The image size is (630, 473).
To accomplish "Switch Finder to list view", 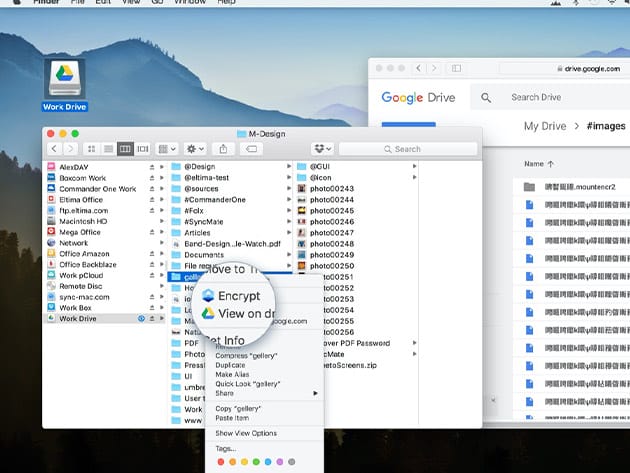I will point(109,149).
